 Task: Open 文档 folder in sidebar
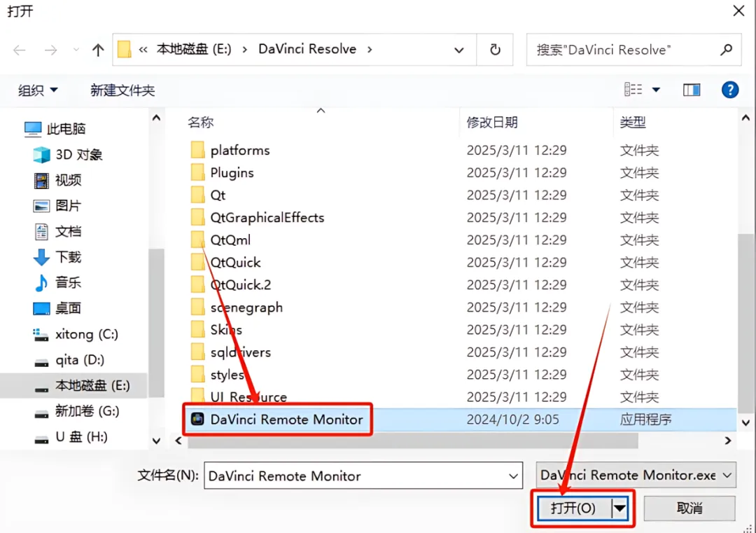(57, 232)
